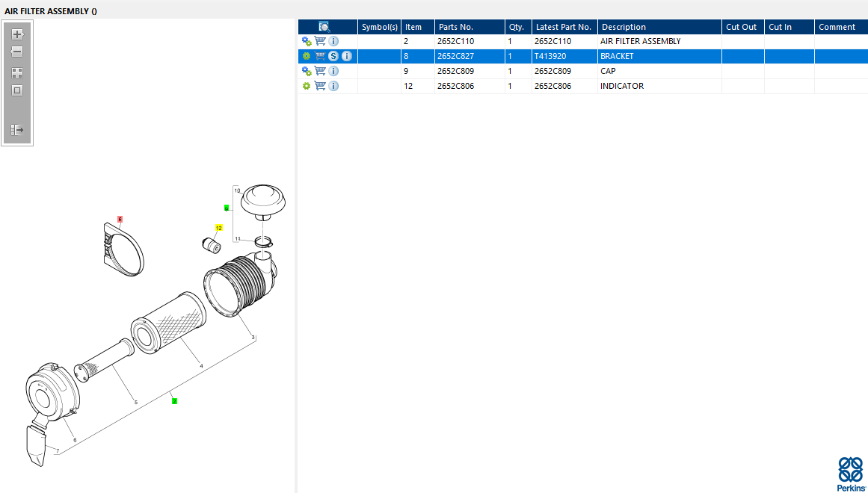Select the green callout 9 near the cap
Image resolution: width=868 pixels, height=493 pixels.
click(x=227, y=208)
